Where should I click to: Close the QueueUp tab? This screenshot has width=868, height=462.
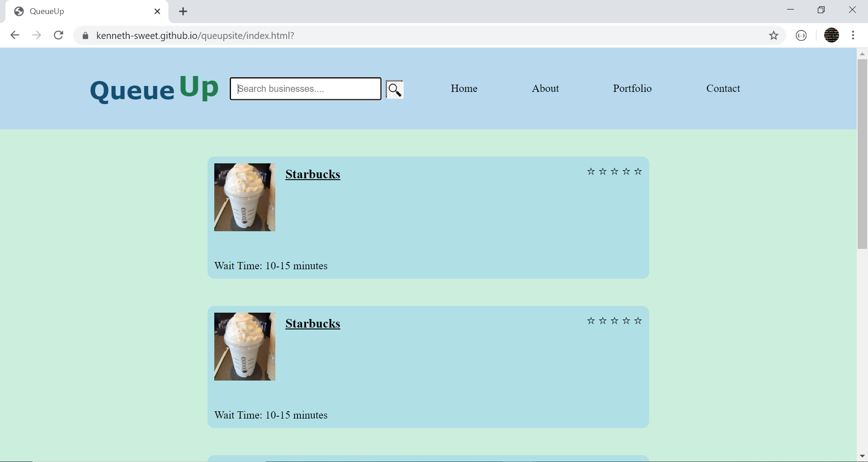(x=157, y=11)
